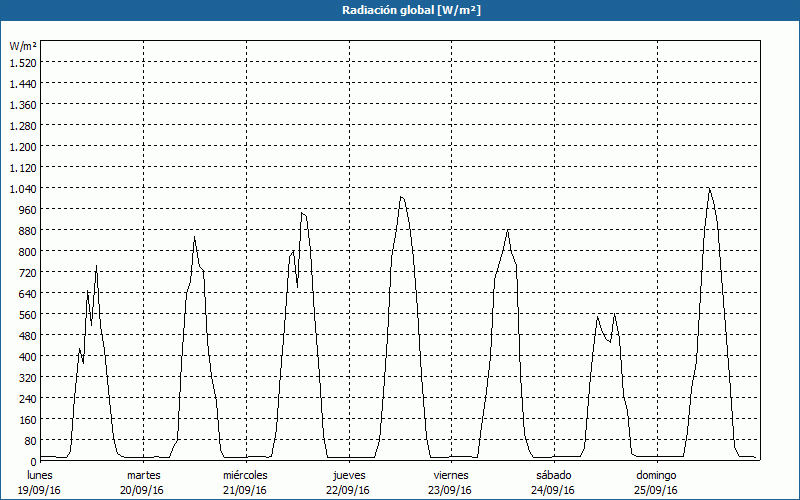This screenshot has width=800, height=500.
Task: Select the 'viernes' day label
Action: (x=451, y=475)
